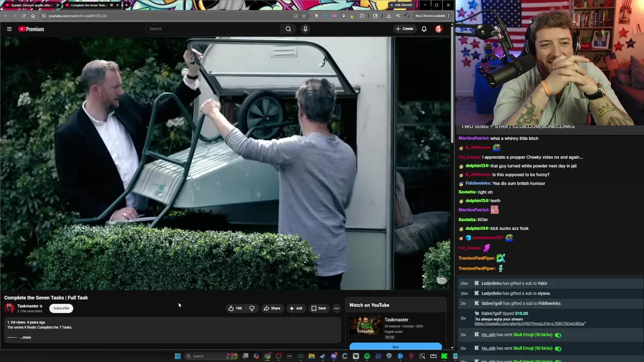Viewport: 644px width, 362px height.
Task: Open File Explorer from the taskbar
Action: [x=311, y=356]
